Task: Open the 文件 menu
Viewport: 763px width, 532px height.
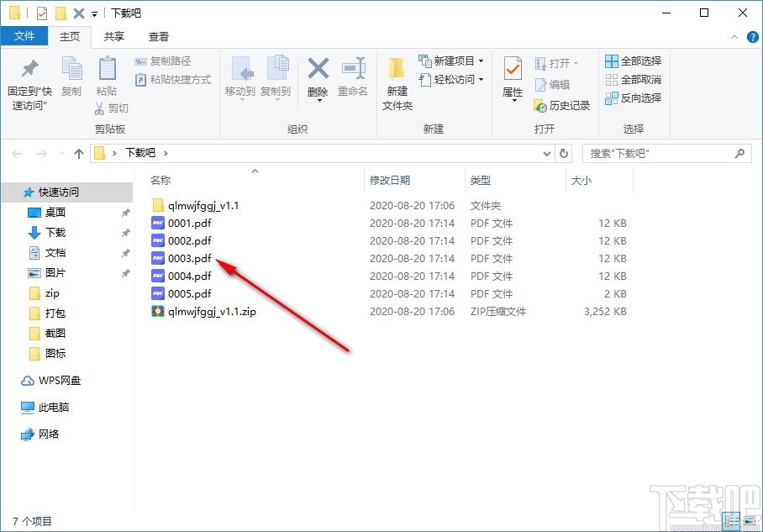Action: [x=25, y=36]
